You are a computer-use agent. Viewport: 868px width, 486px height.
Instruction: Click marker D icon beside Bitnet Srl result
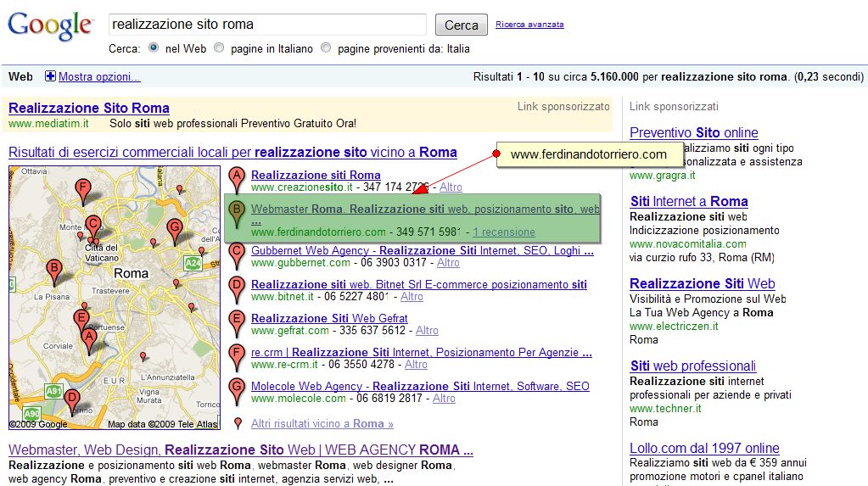click(x=237, y=290)
